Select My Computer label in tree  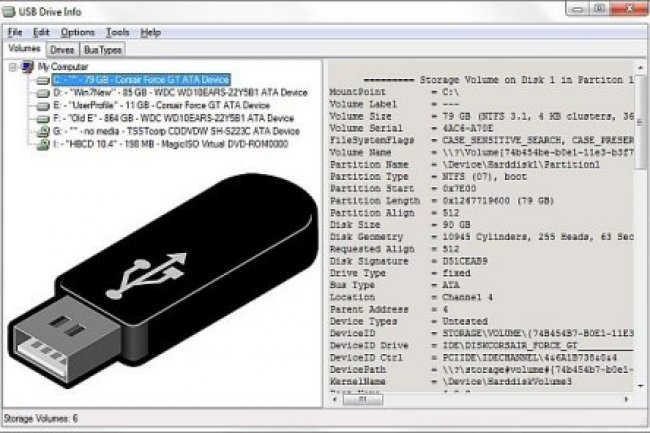63,67
